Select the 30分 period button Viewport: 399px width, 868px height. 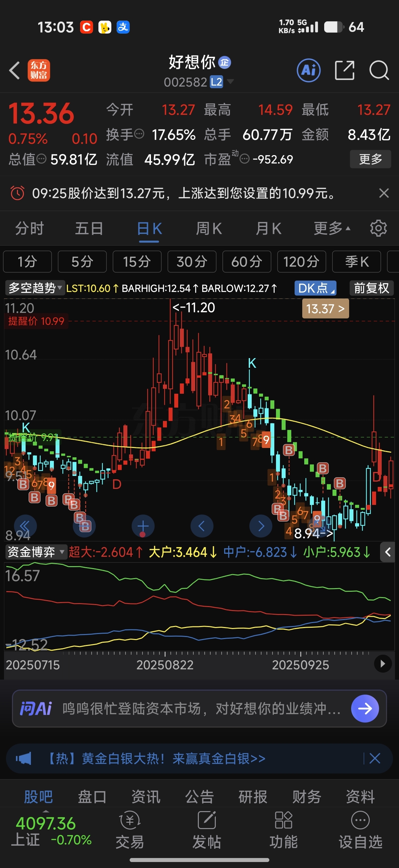pyautogui.click(x=192, y=262)
